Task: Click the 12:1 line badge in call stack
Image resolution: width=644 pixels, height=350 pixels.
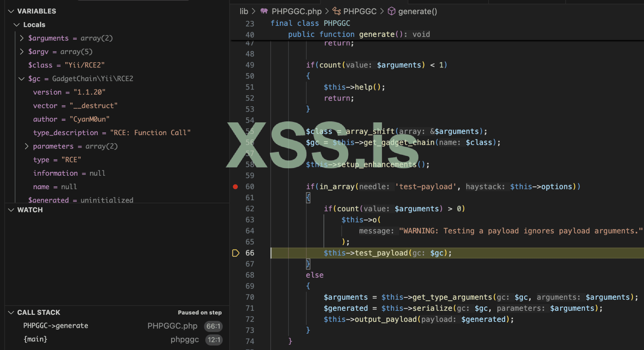Action: click(x=214, y=340)
